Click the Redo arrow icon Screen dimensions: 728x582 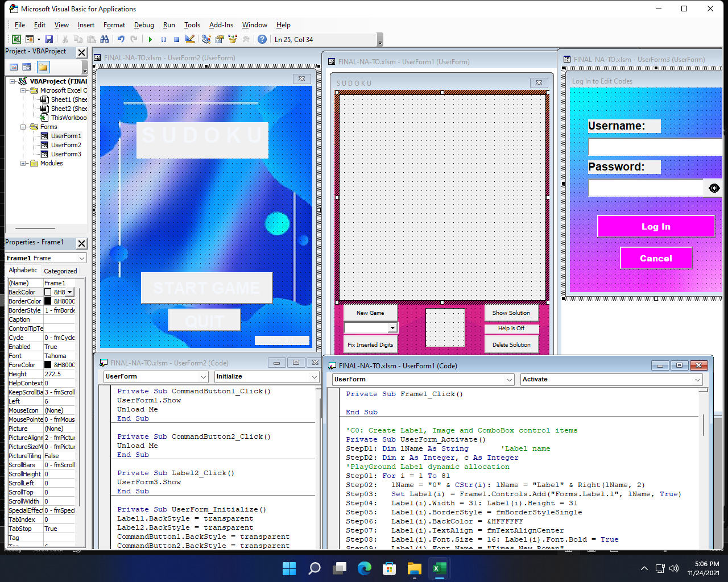pos(134,39)
